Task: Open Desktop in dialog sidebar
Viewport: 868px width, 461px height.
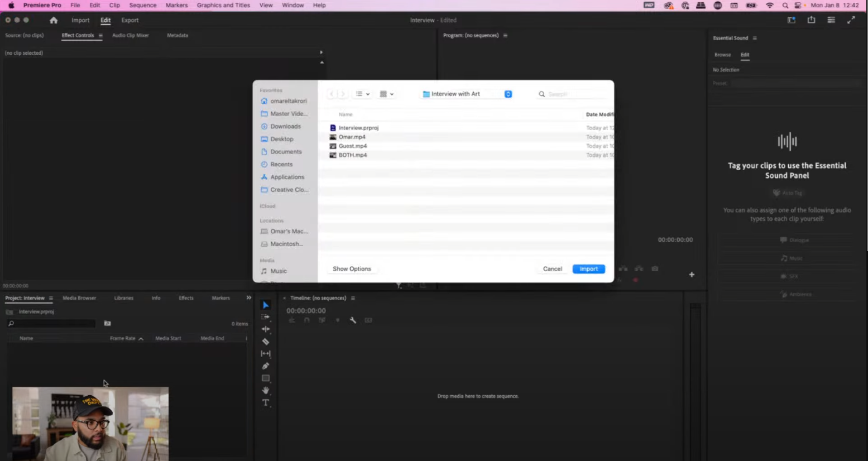Action: [282, 139]
